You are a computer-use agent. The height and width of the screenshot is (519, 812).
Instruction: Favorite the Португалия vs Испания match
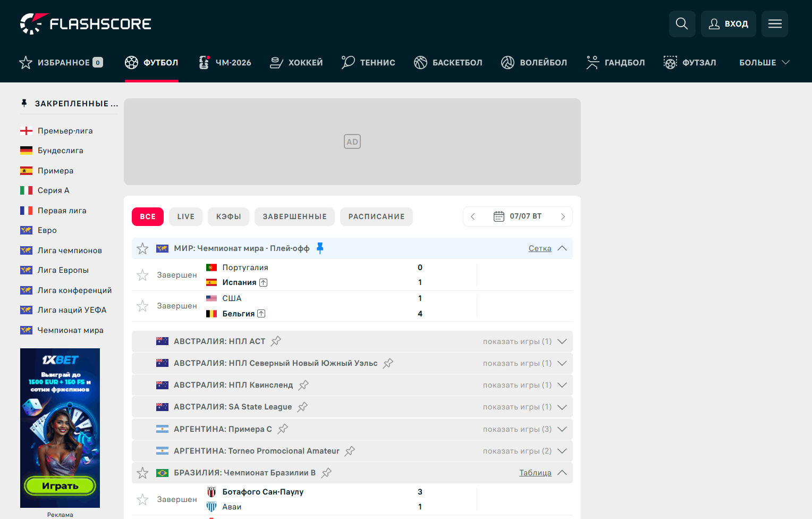(x=142, y=275)
